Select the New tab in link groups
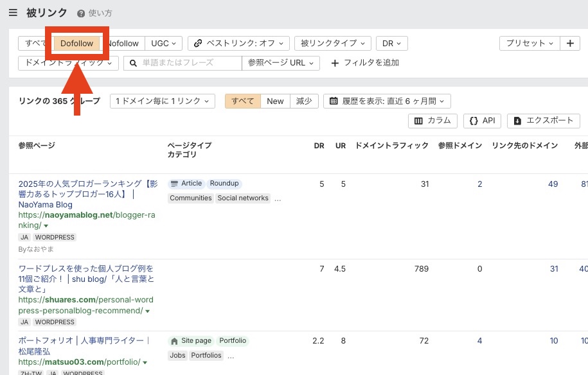 [275, 101]
